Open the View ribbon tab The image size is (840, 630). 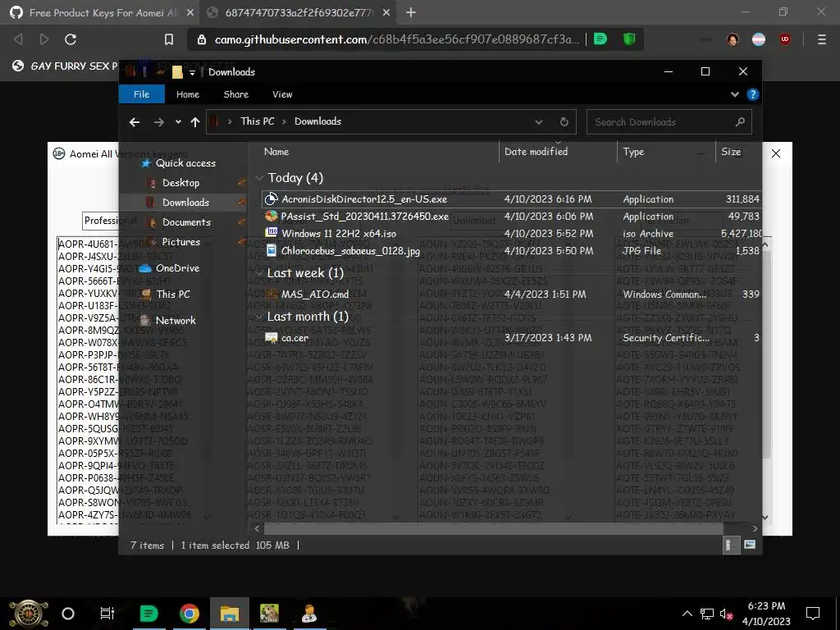pos(282,94)
